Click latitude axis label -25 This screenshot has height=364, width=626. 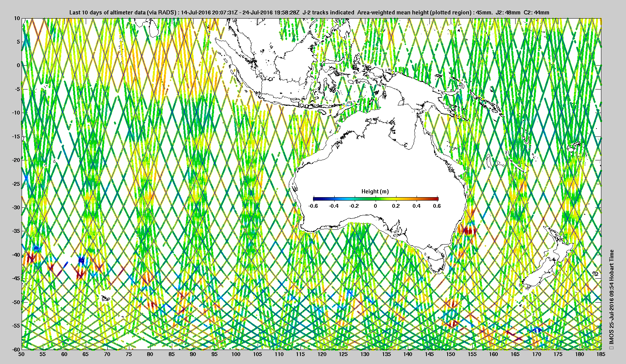(x=16, y=184)
